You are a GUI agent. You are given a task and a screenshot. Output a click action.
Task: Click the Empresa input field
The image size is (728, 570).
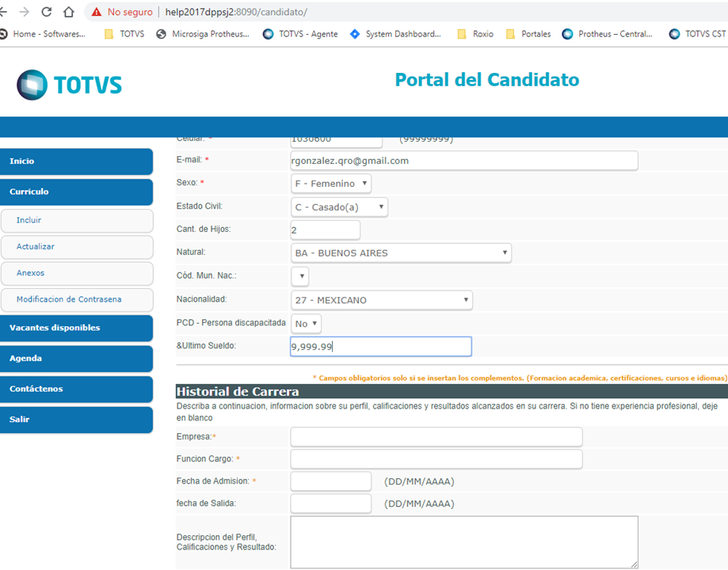pyautogui.click(x=436, y=437)
